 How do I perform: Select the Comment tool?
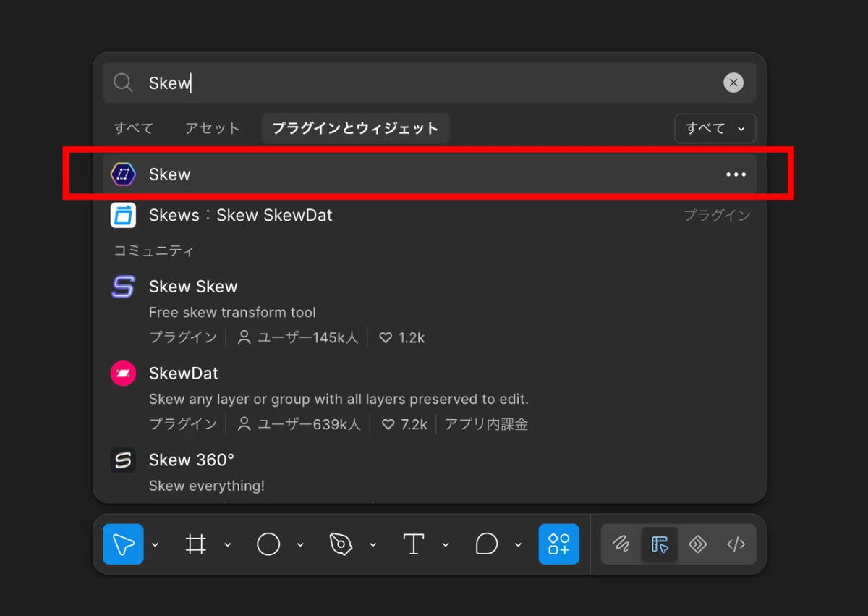486,544
